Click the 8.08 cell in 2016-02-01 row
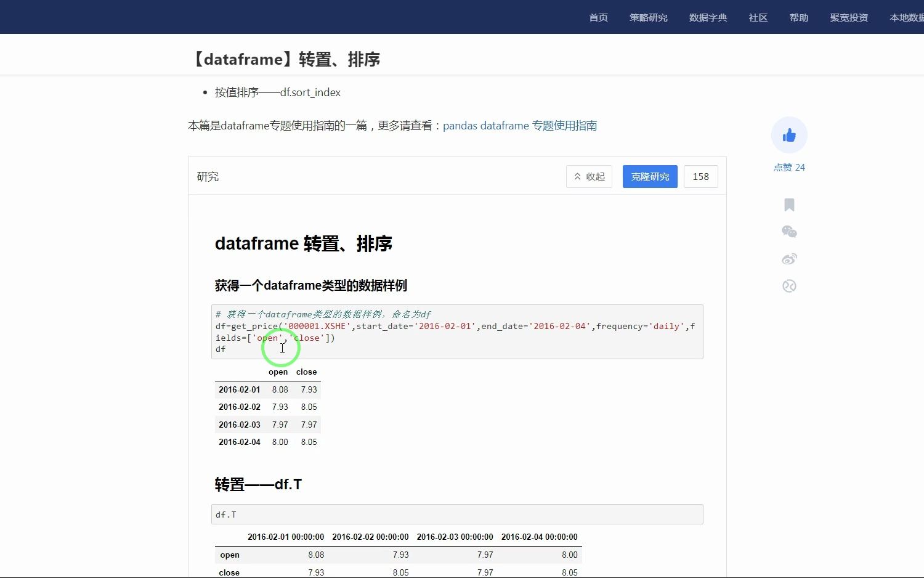Image resolution: width=924 pixels, height=578 pixels. [280, 389]
